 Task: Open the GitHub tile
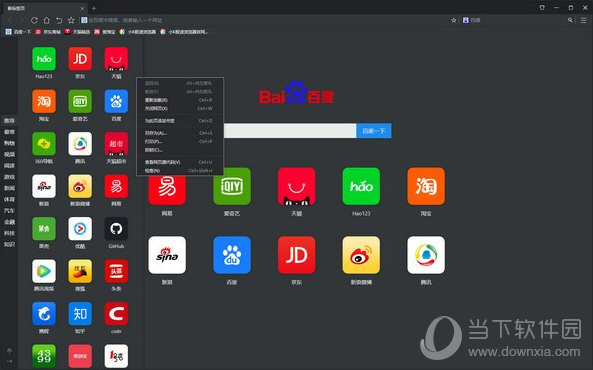click(x=116, y=229)
